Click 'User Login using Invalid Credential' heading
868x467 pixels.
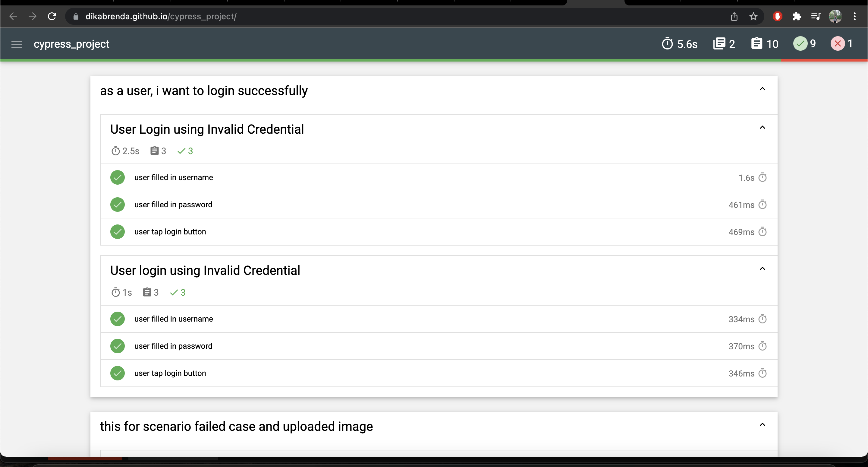(x=207, y=129)
